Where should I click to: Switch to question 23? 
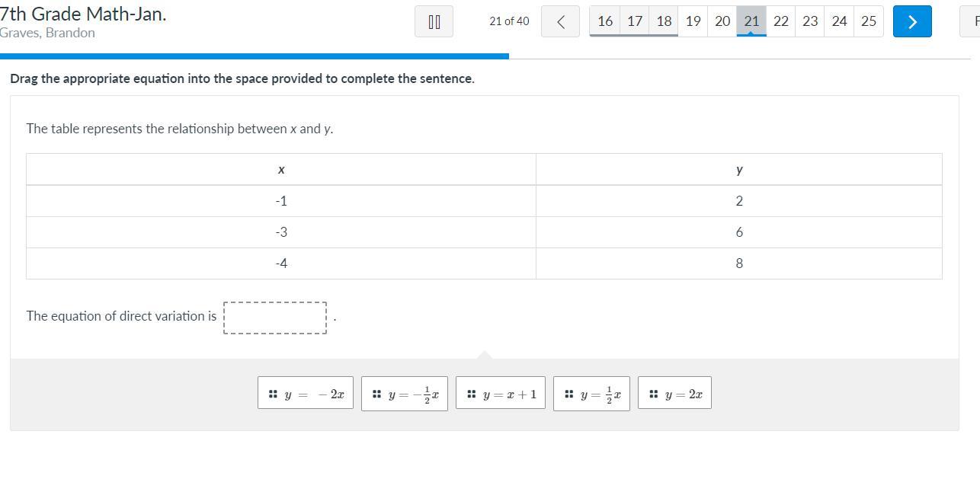click(810, 21)
